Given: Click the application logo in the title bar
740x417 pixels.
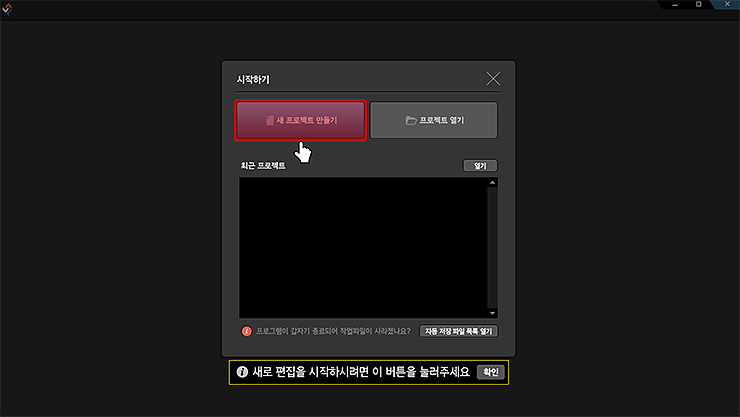Looking at the screenshot, I should tap(7, 9).
